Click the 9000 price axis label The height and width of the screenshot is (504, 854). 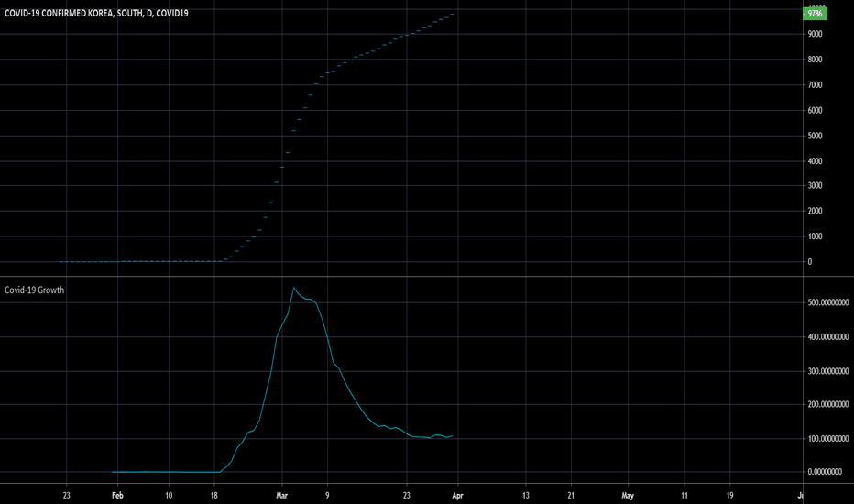click(x=815, y=34)
